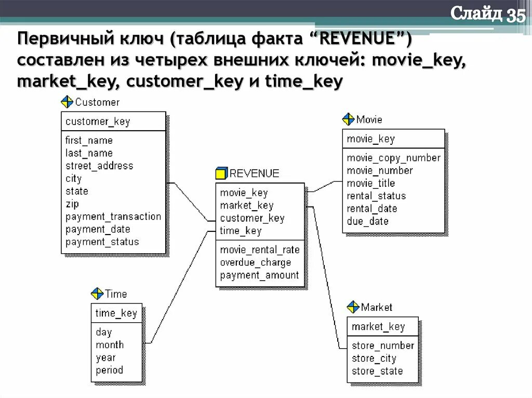532x398 pixels.
Task: Click month field in Time table
Action: point(110,345)
